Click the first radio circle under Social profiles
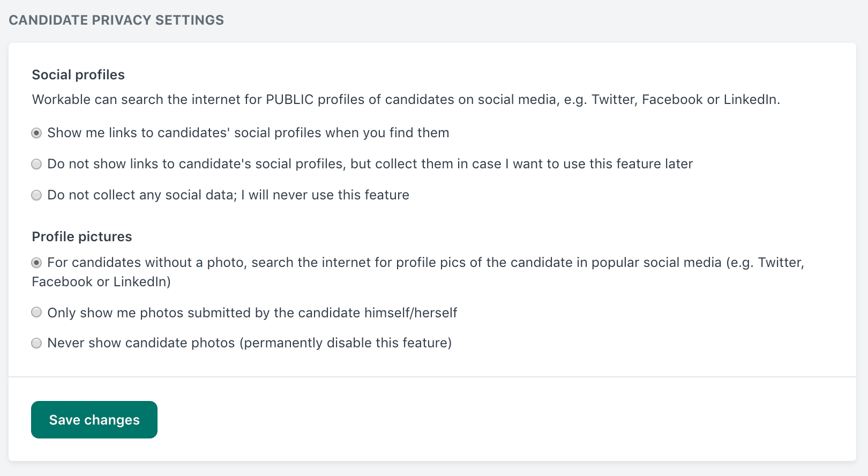Image resolution: width=868 pixels, height=476 pixels. click(36, 133)
